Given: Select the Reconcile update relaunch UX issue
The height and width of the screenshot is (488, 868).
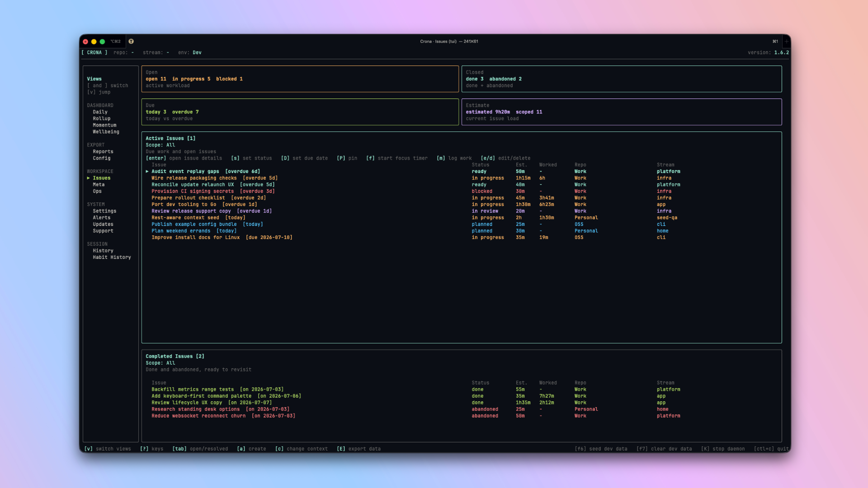Looking at the screenshot, I should pyautogui.click(x=461, y=185).
